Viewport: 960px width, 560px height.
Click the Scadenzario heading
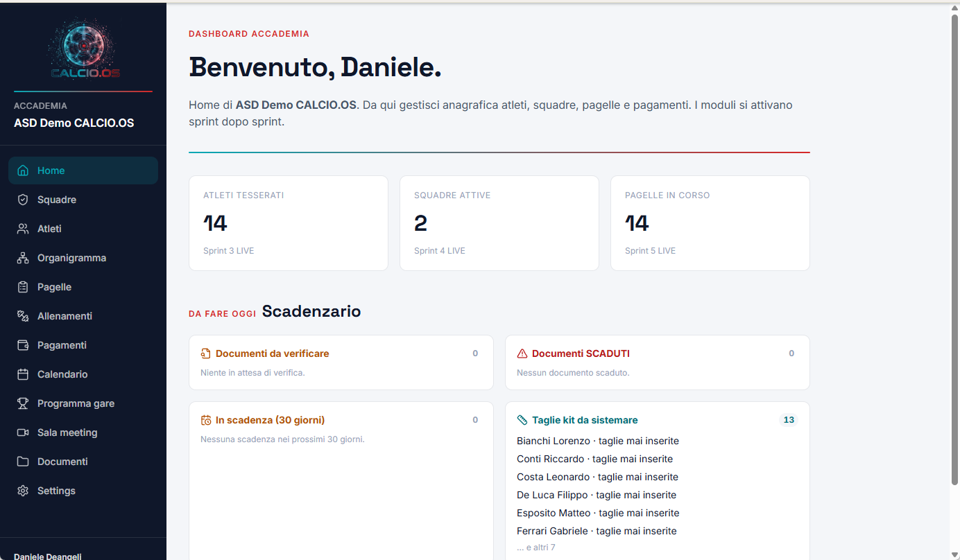[311, 311]
